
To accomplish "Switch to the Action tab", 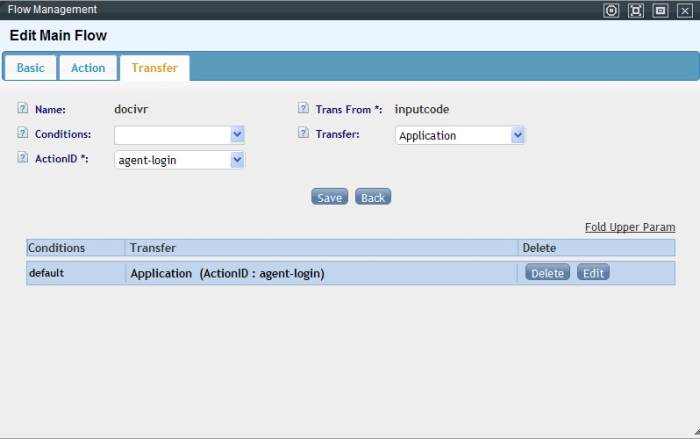I will [x=88, y=68].
